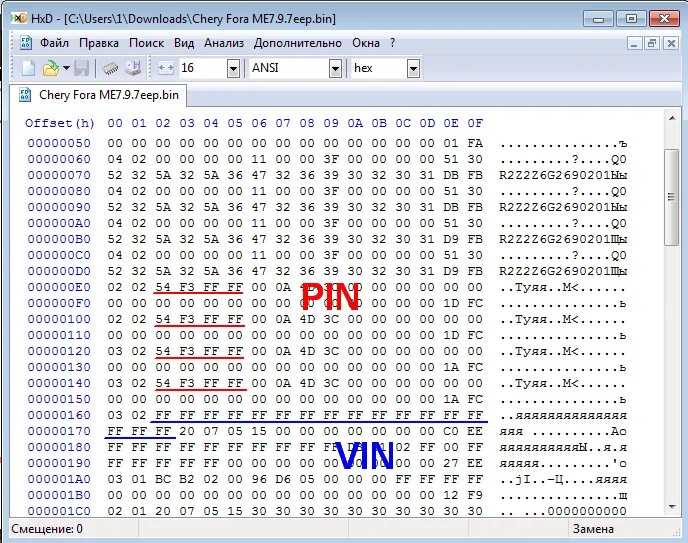The image size is (688, 543).
Task: Click byte D9 in row 000000B0
Action: [451, 239]
